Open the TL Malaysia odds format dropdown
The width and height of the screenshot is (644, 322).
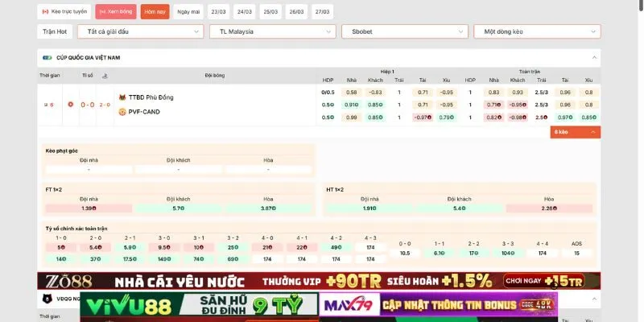(272, 31)
